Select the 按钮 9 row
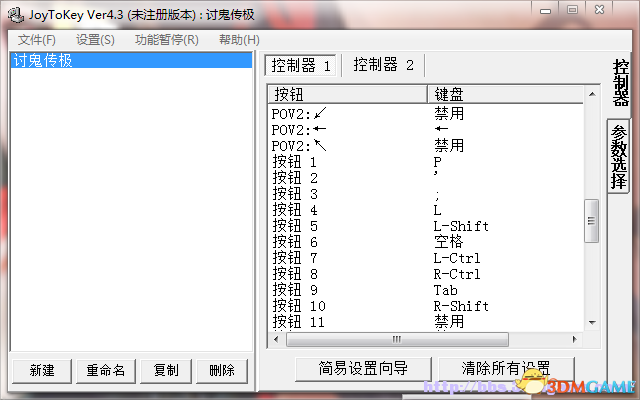 pyautogui.click(x=427, y=290)
